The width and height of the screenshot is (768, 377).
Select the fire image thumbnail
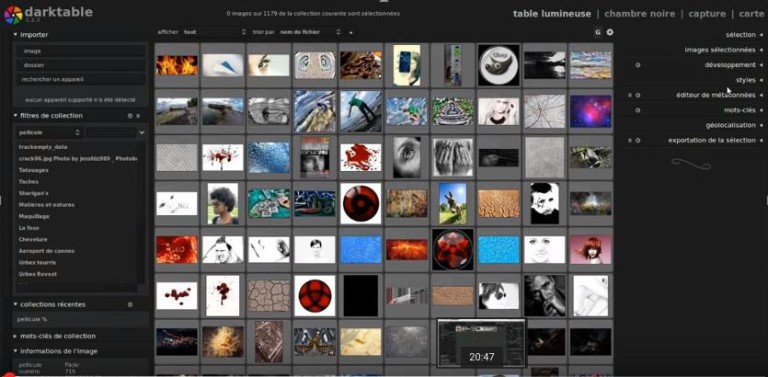(177, 65)
